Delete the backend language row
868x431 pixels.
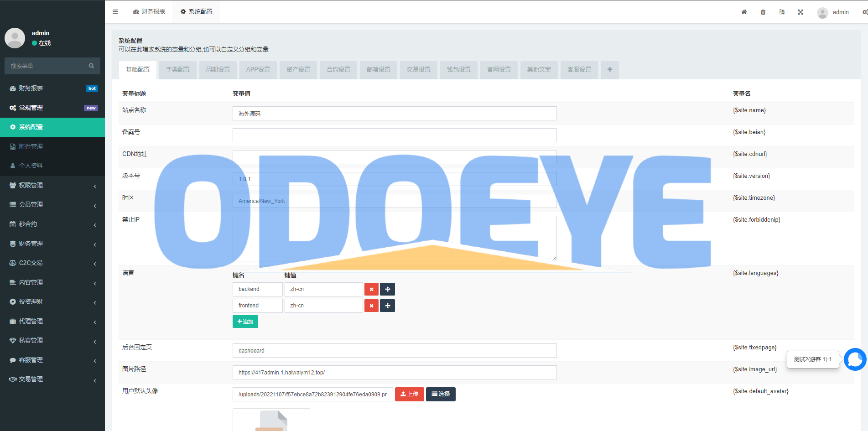371,289
